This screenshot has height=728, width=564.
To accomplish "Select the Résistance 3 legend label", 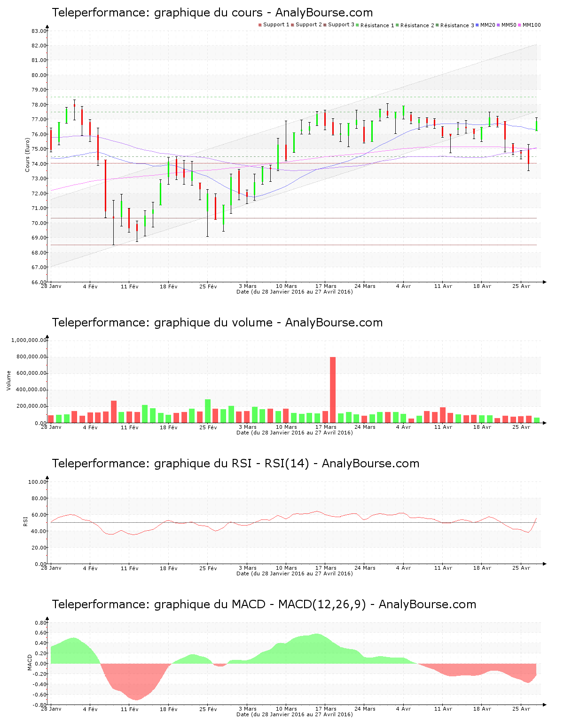I will (x=457, y=25).
